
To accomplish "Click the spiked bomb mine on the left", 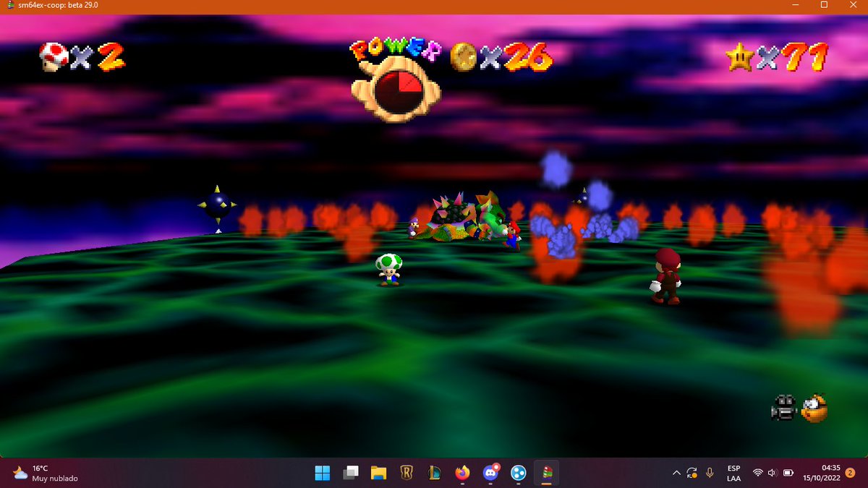I will [218, 207].
